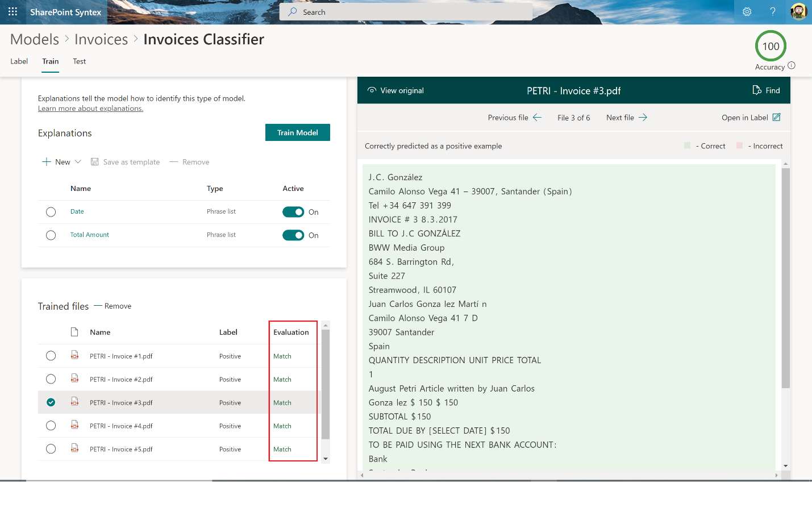Switch to the Label tab
Screen dimensions: 812x520
[19, 61]
